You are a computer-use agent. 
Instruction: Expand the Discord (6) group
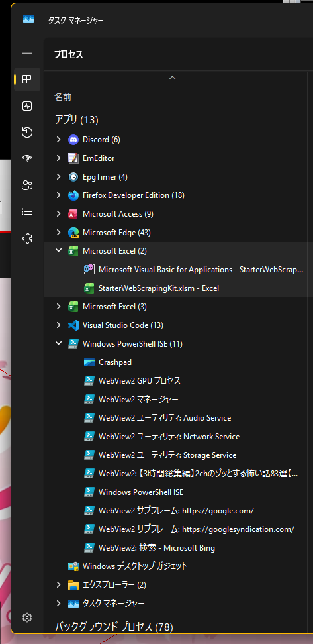(x=58, y=140)
